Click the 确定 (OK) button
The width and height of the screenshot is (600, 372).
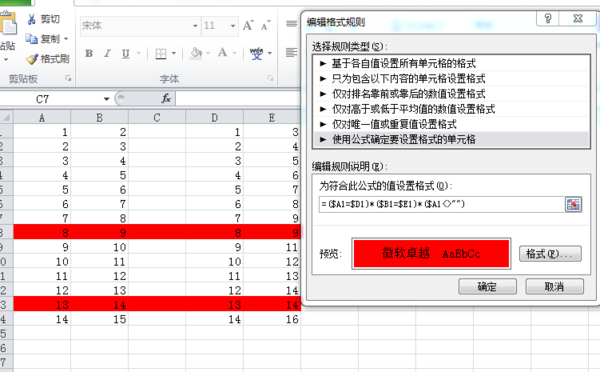(488, 286)
